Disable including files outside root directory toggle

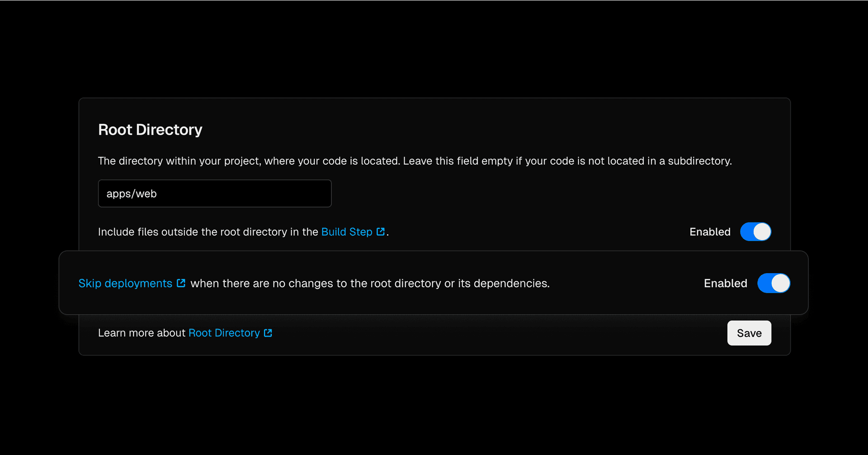[x=755, y=232]
